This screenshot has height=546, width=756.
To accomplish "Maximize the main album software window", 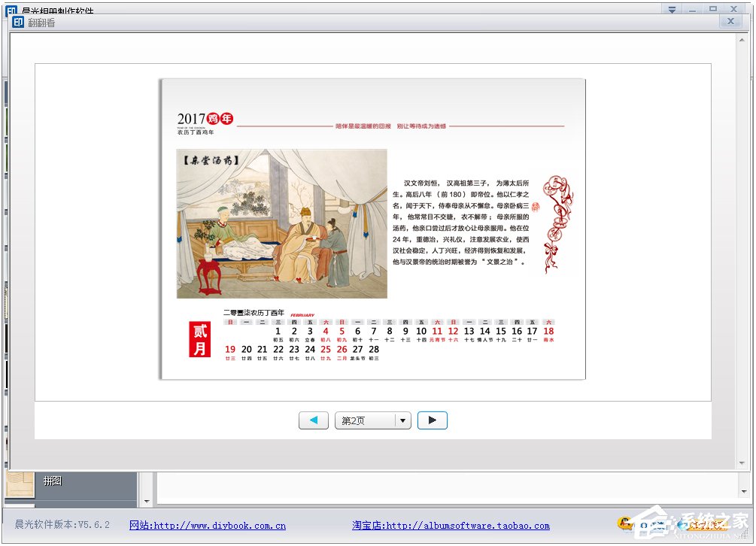I will [712, 8].
